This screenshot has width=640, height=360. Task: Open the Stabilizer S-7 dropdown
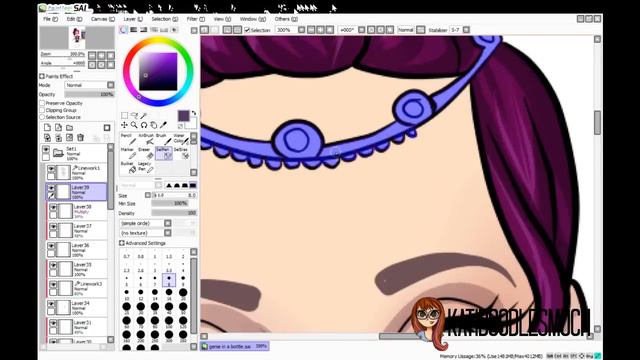click(x=466, y=30)
